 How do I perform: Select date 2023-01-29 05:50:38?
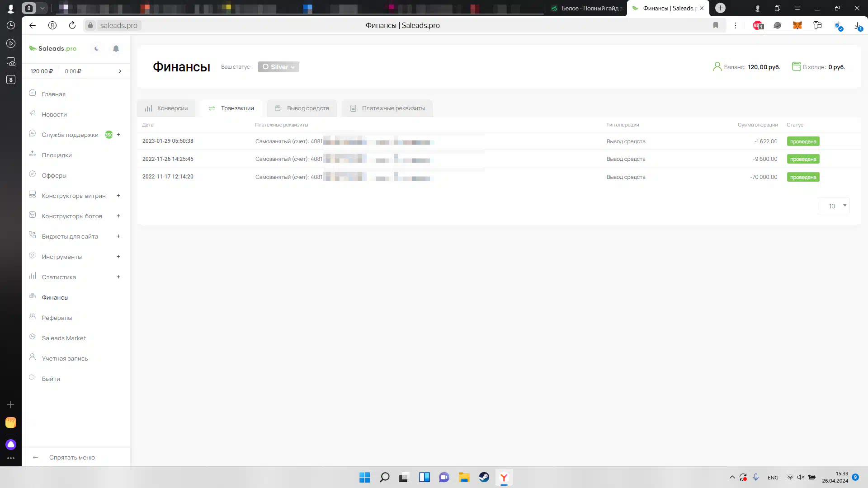168,141
